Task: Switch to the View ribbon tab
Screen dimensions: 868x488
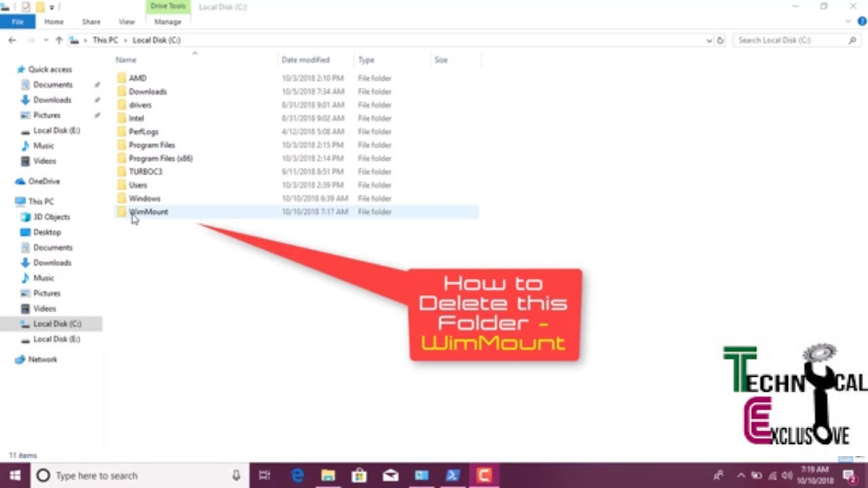Action: pyautogui.click(x=127, y=22)
